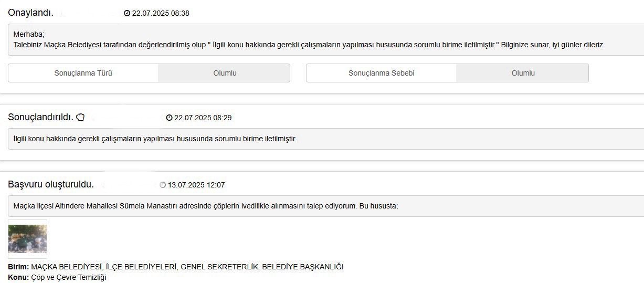The height and width of the screenshot is (283, 644).
Task: Click the clock icon beside 13.07.2025 12:07
Action: coord(163,185)
